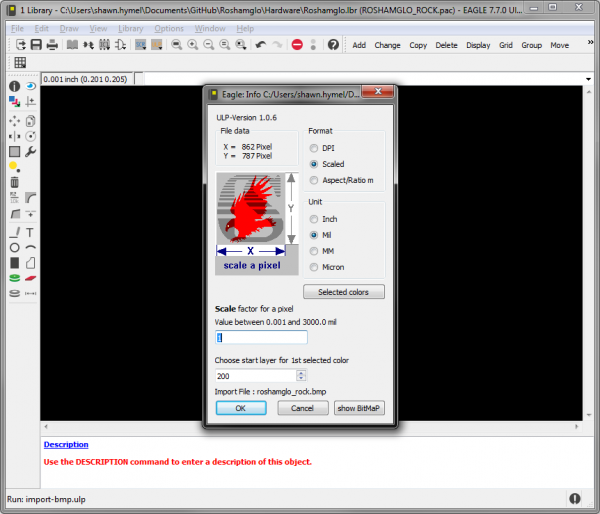The image size is (600, 514).
Task: Open the Edit menu
Action: (x=41, y=28)
